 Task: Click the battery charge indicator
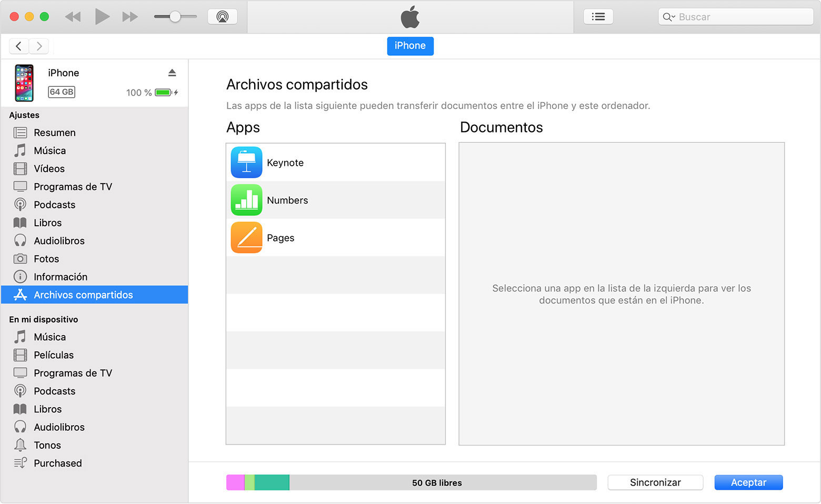click(x=166, y=93)
